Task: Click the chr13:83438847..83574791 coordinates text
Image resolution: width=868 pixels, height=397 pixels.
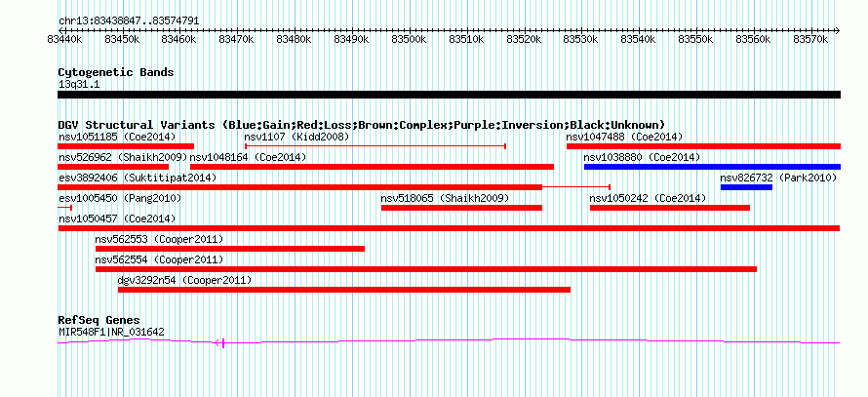Action: (x=129, y=21)
